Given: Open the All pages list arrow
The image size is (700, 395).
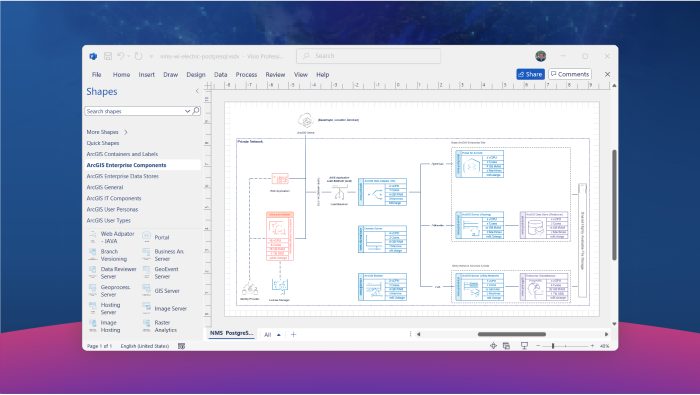Looking at the screenshot, I should [x=279, y=335].
